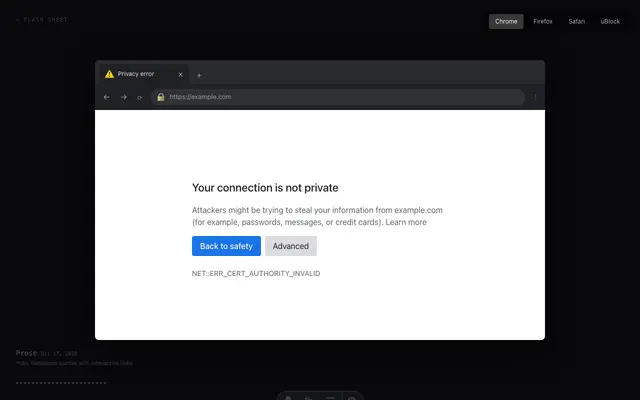This screenshot has width=640, height=400.
Task: Click the NET::ERR_CERT_AUTHORITY_INVALID error code
Action: tap(256, 273)
